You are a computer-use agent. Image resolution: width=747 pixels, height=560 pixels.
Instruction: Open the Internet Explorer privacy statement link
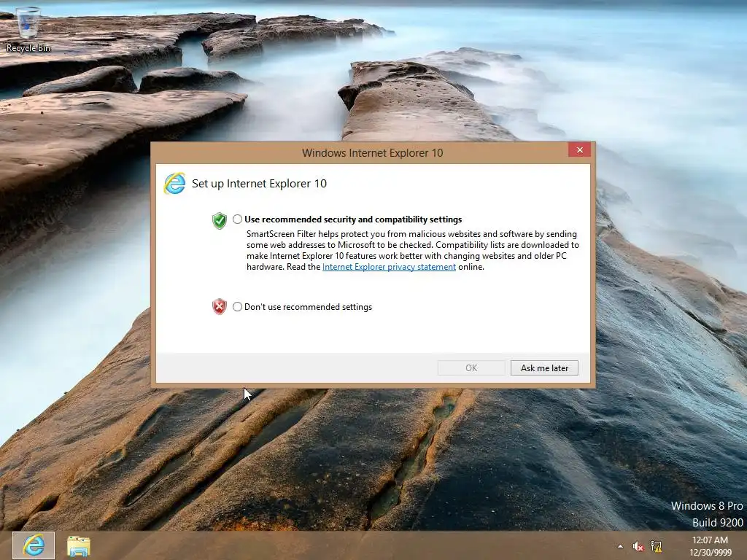[x=389, y=267]
